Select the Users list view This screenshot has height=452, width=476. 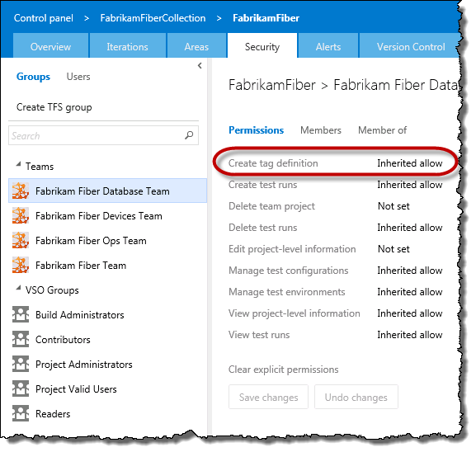click(78, 77)
